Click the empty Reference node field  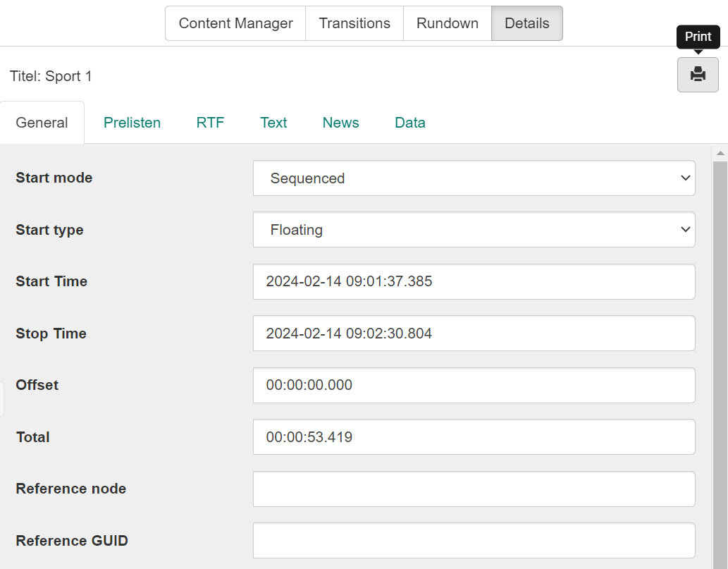[x=474, y=489]
